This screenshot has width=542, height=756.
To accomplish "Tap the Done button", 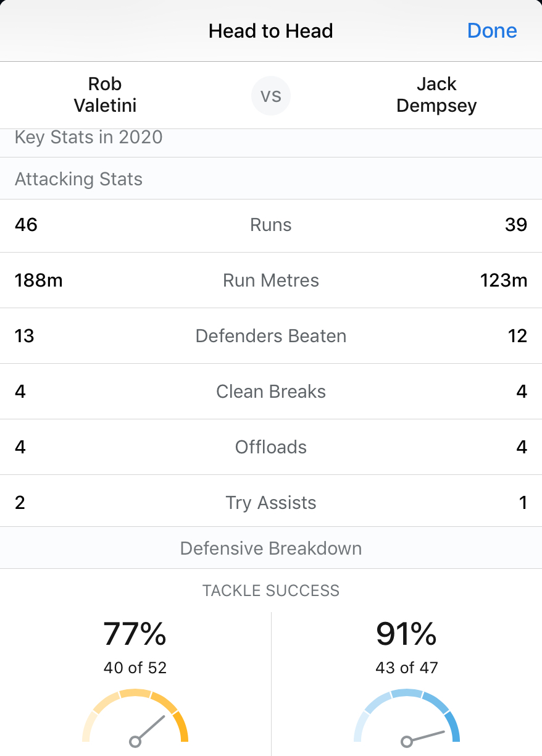I will tap(492, 31).
